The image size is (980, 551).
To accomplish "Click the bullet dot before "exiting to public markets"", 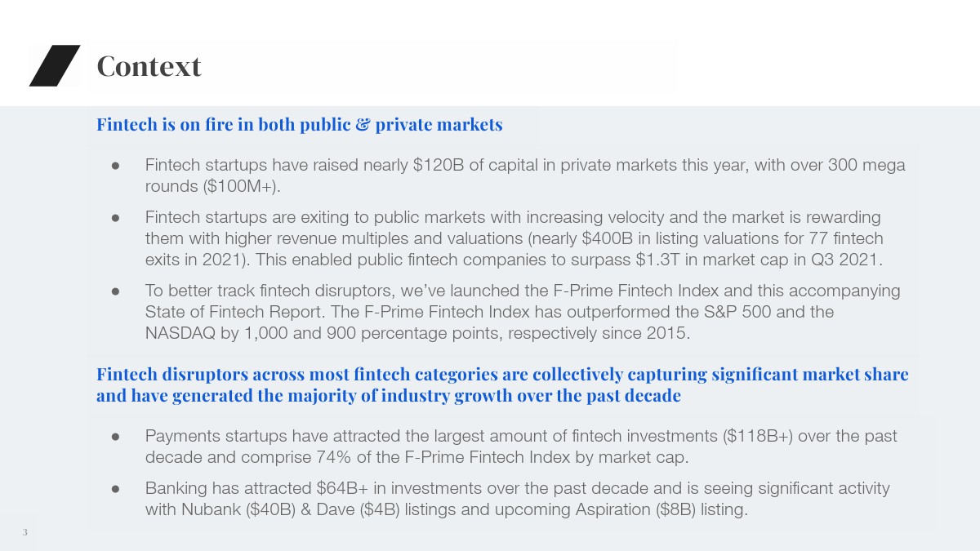I will pos(116,218).
